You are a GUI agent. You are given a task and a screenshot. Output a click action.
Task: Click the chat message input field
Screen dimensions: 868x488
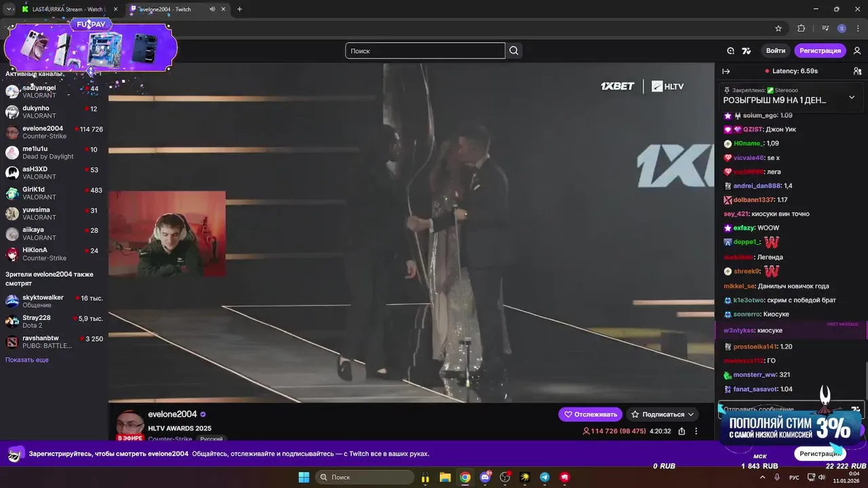790,409
